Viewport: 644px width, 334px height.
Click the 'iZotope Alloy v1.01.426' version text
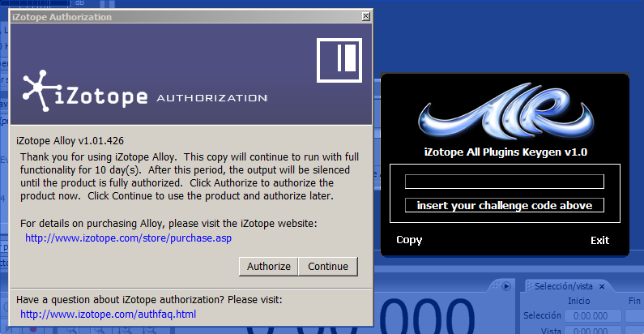[x=70, y=141]
